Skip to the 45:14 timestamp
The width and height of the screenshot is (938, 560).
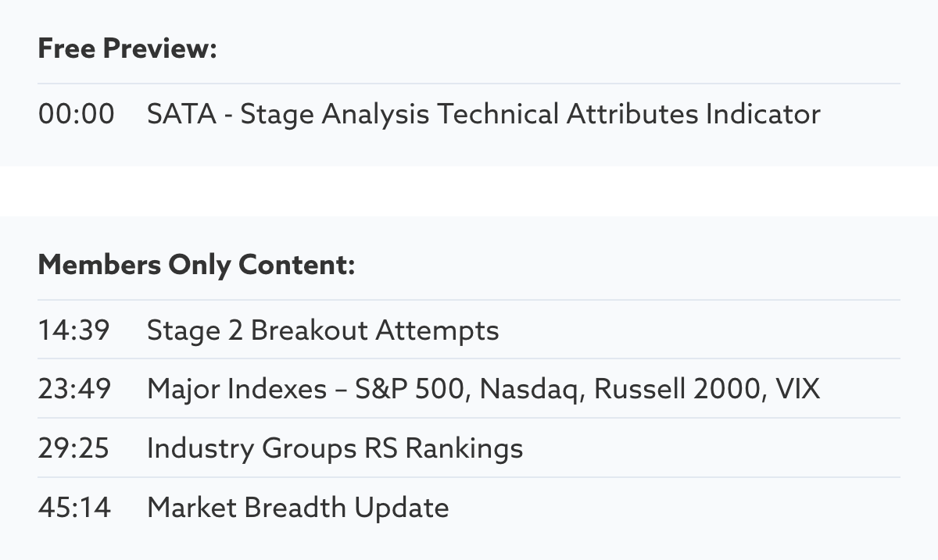[x=74, y=508]
